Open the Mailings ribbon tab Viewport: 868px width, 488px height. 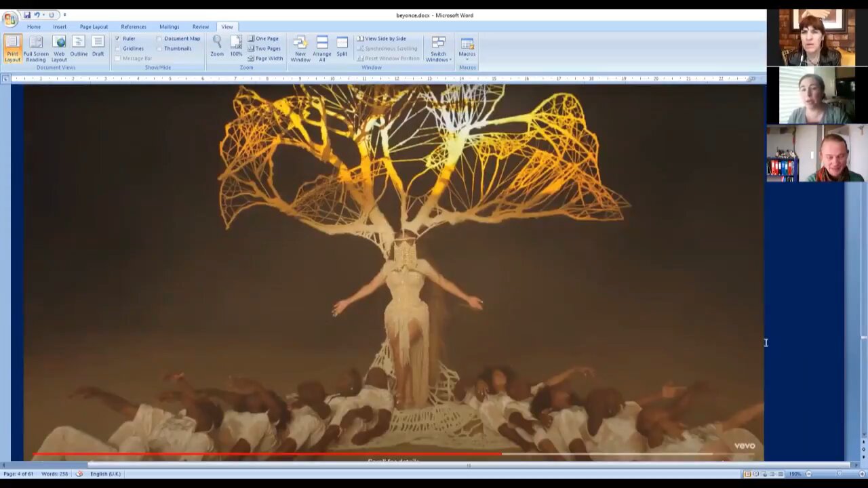(170, 26)
